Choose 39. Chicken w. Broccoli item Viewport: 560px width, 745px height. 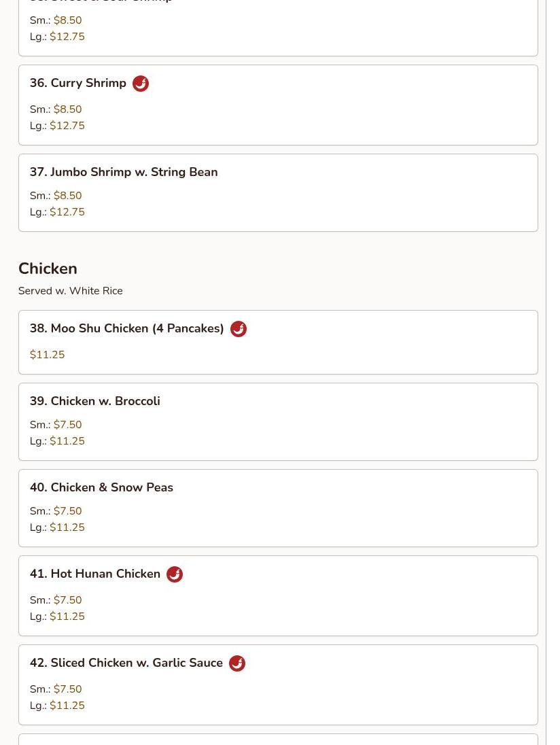click(x=95, y=401)
